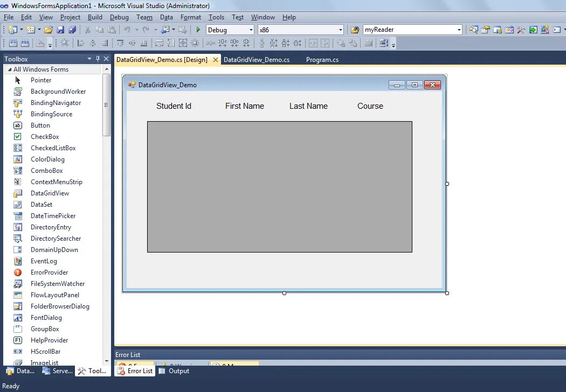
Task: Open the Build menu
Action: pos(95,17)
